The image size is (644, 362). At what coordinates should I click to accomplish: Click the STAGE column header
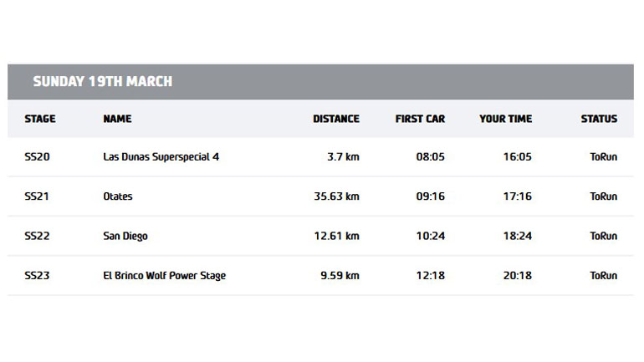(x=40, y=119)
